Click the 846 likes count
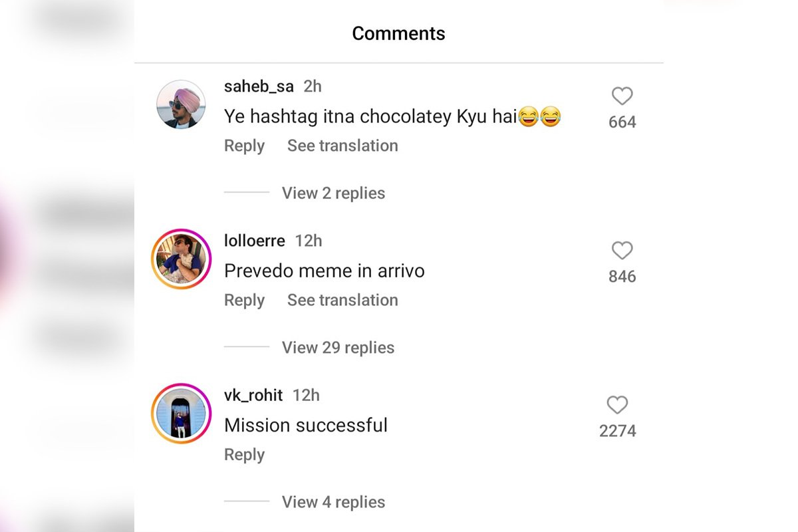798x532 pixels. coord(622,277)
